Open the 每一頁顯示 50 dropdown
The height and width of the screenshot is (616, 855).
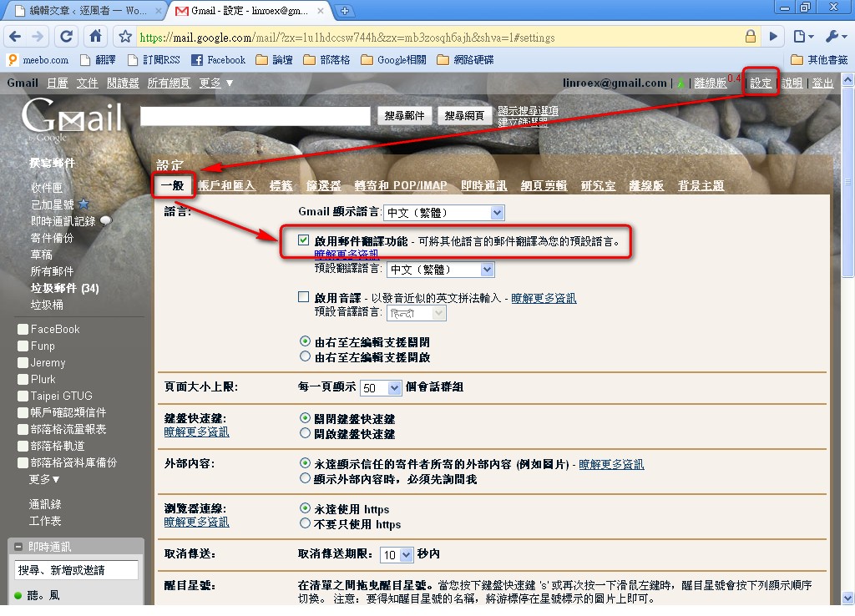pos(381,387)
